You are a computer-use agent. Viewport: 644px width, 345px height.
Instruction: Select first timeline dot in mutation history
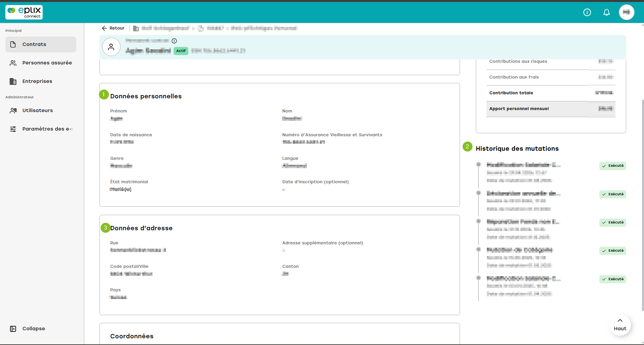click(x=478, y=164)
